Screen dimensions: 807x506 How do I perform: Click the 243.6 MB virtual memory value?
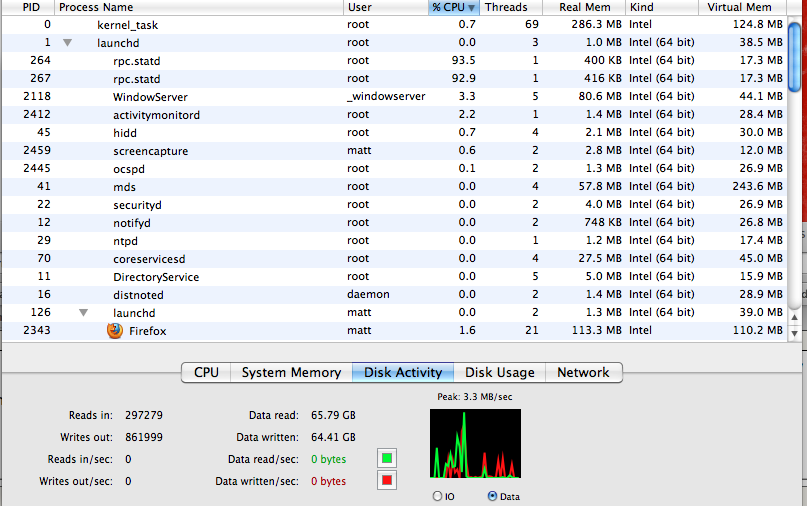point(758,186)
